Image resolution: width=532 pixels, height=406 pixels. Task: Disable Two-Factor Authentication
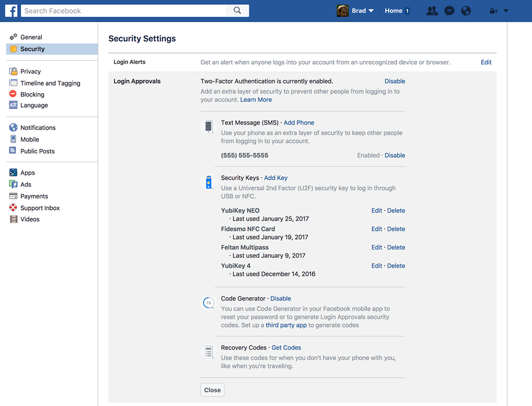point(395,81)
